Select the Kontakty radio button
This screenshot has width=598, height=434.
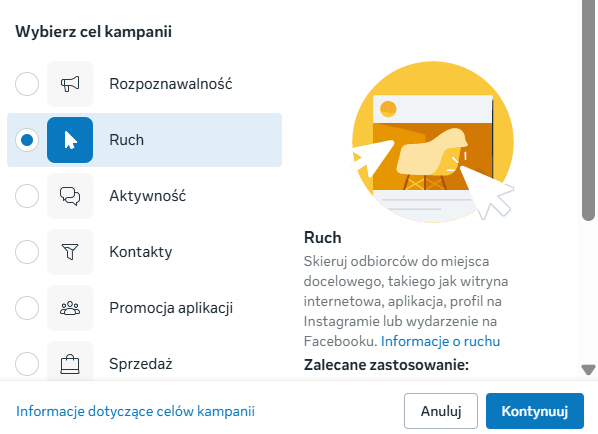27,252
